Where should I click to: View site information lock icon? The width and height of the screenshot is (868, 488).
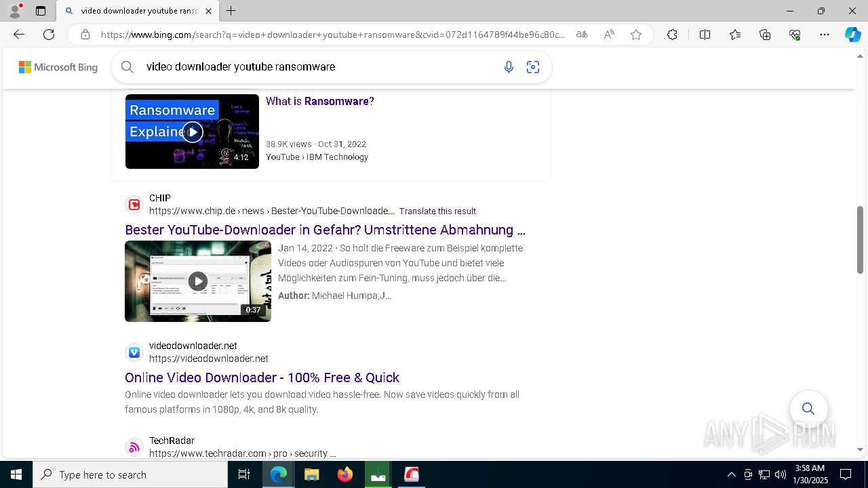85,35
